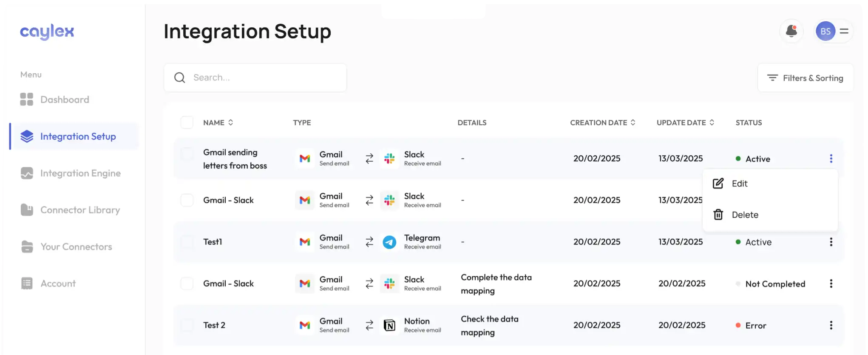This screenshot has width=868, height=355.
Task: Click the swap arrows icon in Test1 row
Action: [369, 242]
